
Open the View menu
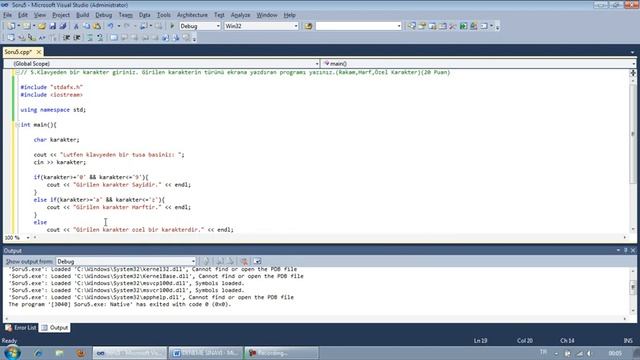click(x=40, y=15)
